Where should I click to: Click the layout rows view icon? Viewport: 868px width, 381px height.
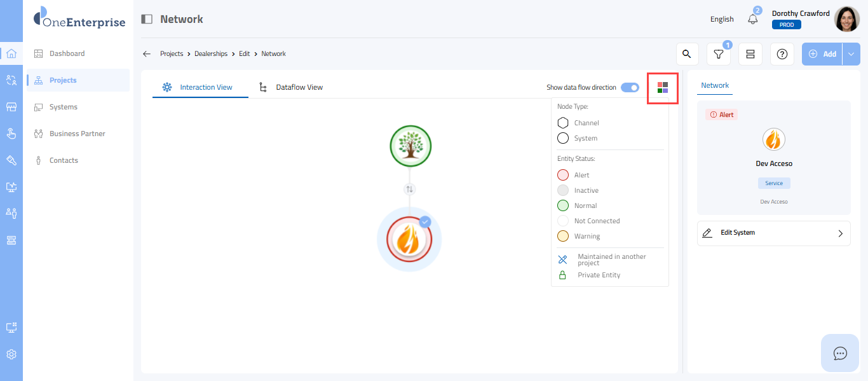750,55
